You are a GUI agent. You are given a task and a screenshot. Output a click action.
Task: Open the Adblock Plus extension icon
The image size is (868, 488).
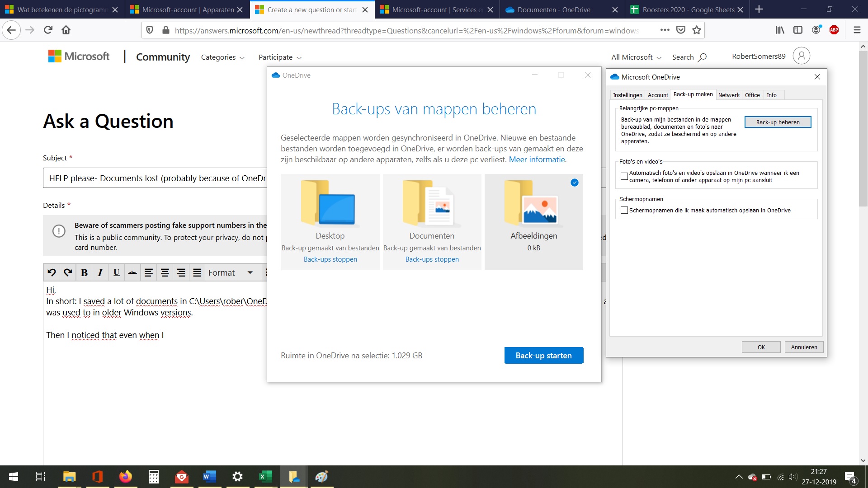pyautogui.click(x=834, y=30)
